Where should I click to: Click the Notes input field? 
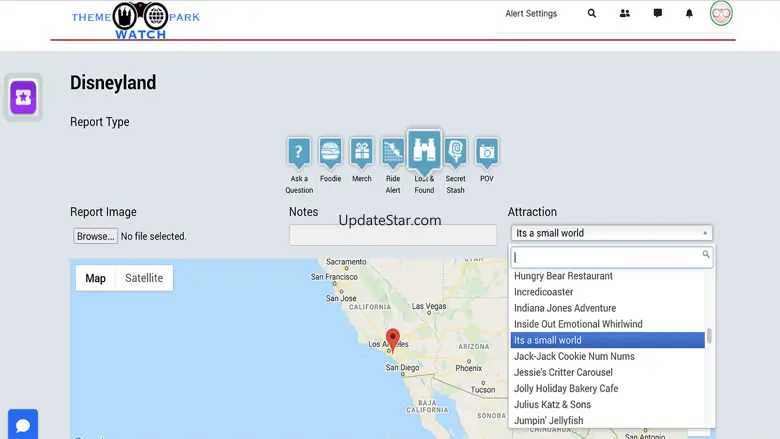click(x=392, y=235)
